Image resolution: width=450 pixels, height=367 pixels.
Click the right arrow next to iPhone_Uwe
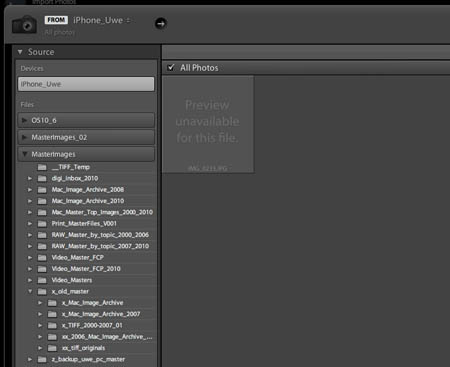pos(161,24)
